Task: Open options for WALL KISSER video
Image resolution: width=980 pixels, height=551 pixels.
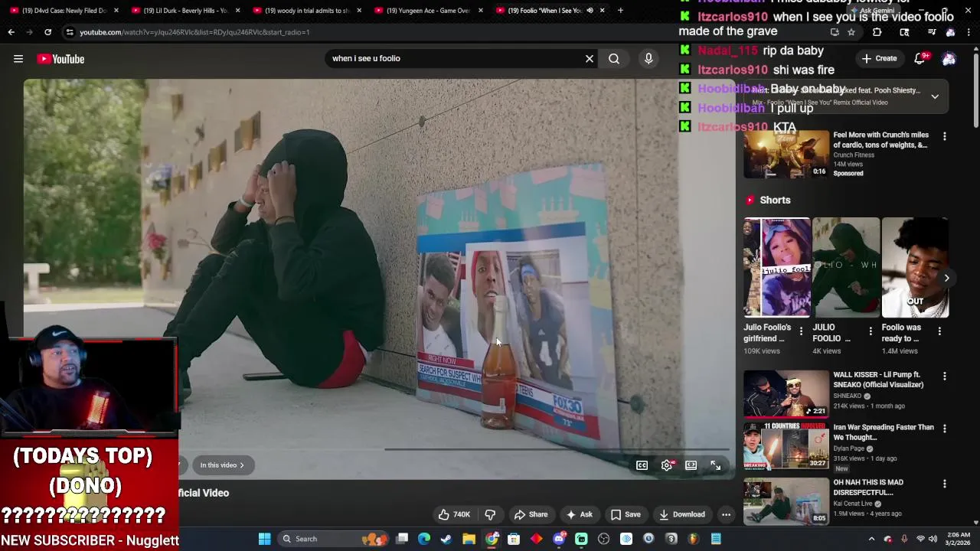Action: coord(944,377)
